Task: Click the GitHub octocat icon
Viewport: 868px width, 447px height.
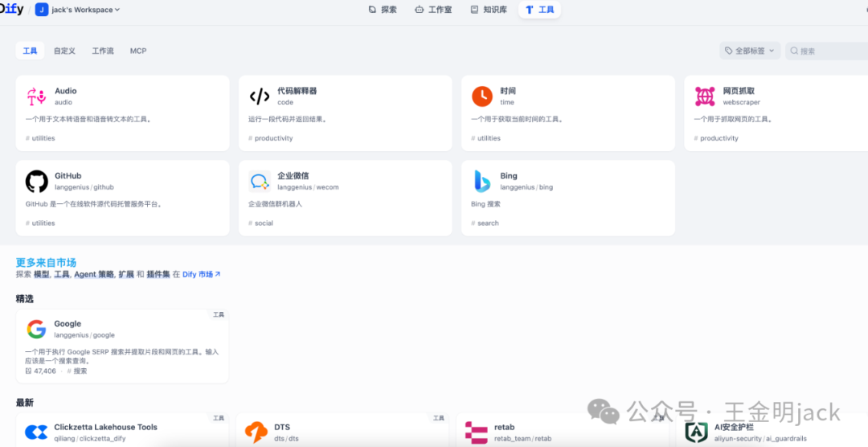Action: 36,181
